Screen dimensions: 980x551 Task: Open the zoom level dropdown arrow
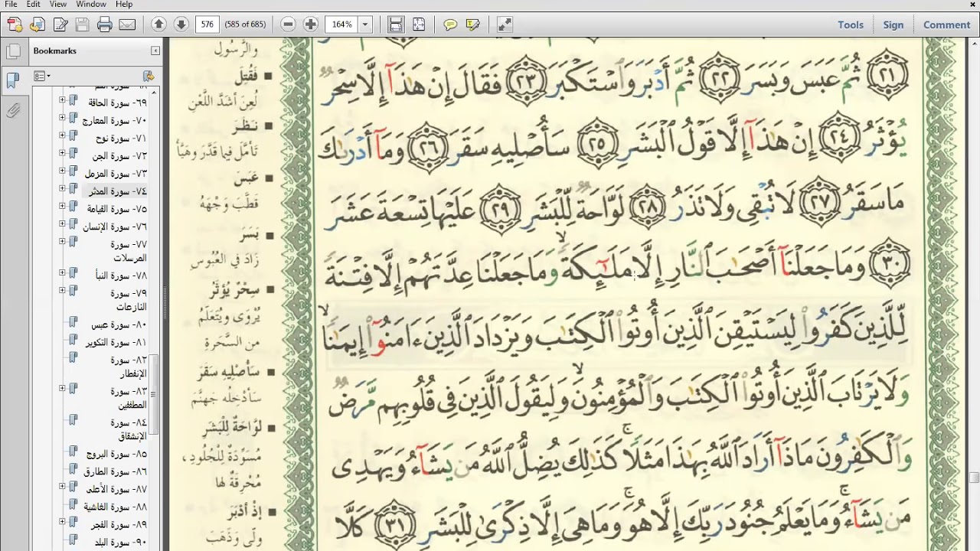(365, 24)
